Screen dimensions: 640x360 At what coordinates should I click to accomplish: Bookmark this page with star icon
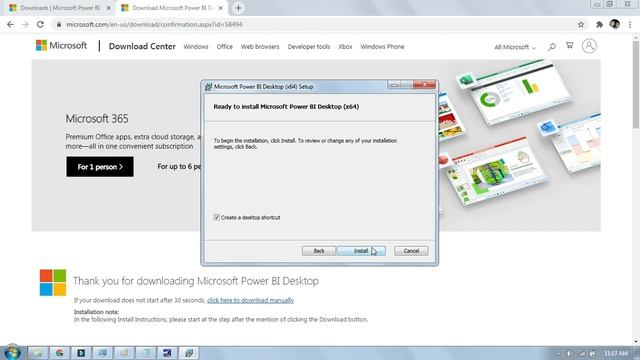[581, 24]
